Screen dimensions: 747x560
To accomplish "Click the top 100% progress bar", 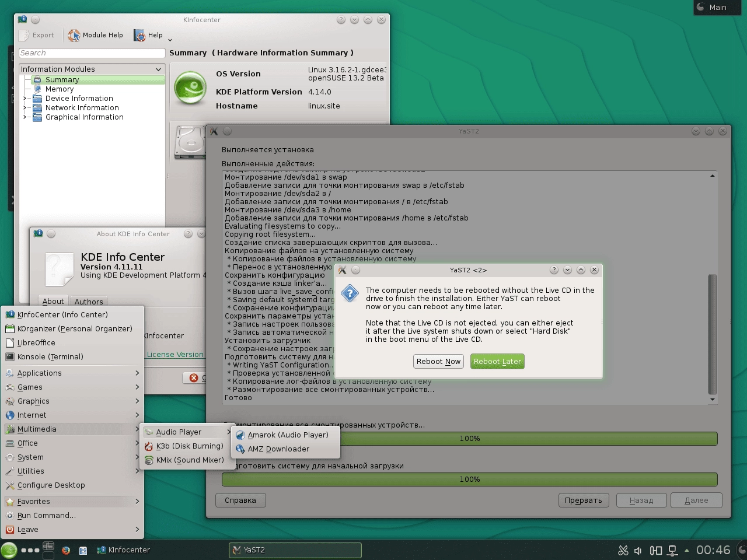I will coord(470,439).
